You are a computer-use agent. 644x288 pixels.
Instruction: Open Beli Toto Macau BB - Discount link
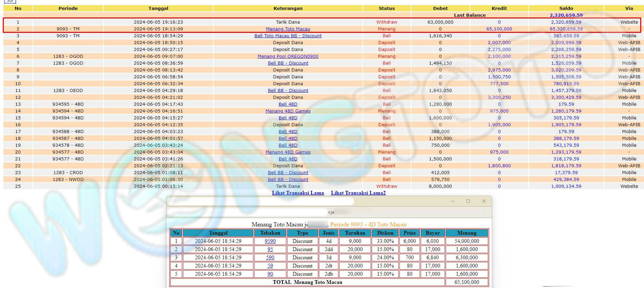288,36
